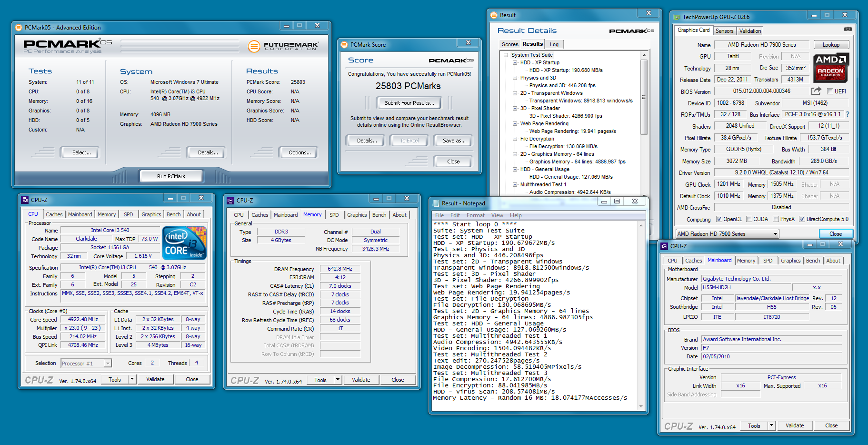
Task: Open the Scores tab in Result Details
Action: (x=509, y=44)
